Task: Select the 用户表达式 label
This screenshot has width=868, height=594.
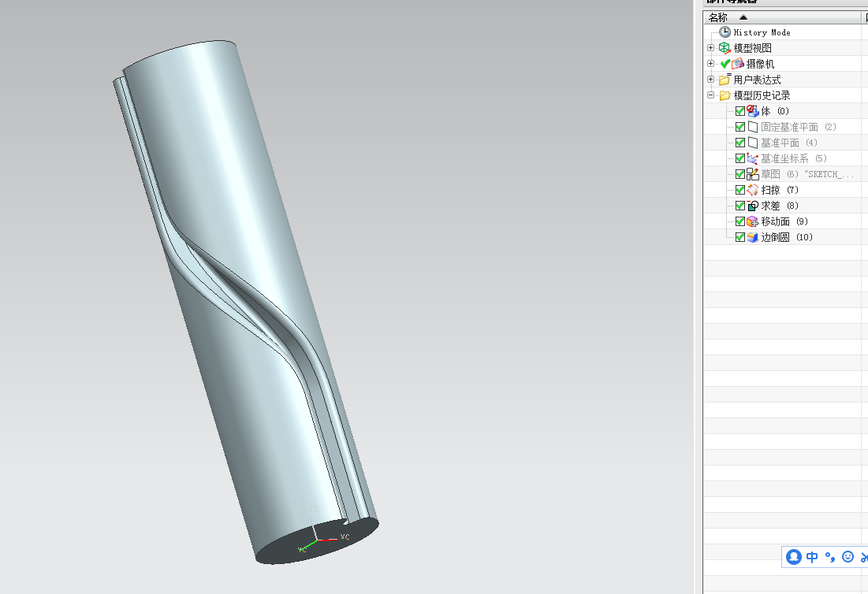Action: (x=758, y=80)
